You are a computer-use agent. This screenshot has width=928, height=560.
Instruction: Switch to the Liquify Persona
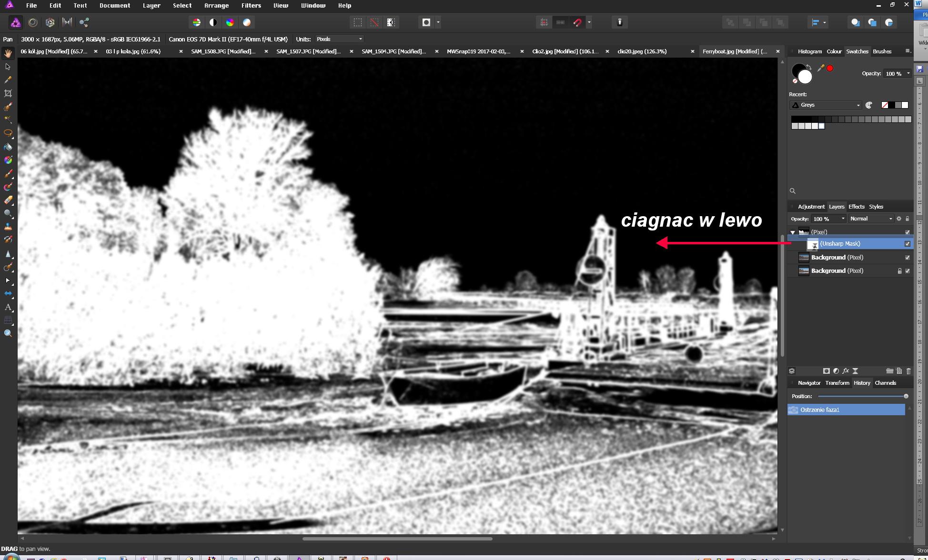tap(33, 22)
